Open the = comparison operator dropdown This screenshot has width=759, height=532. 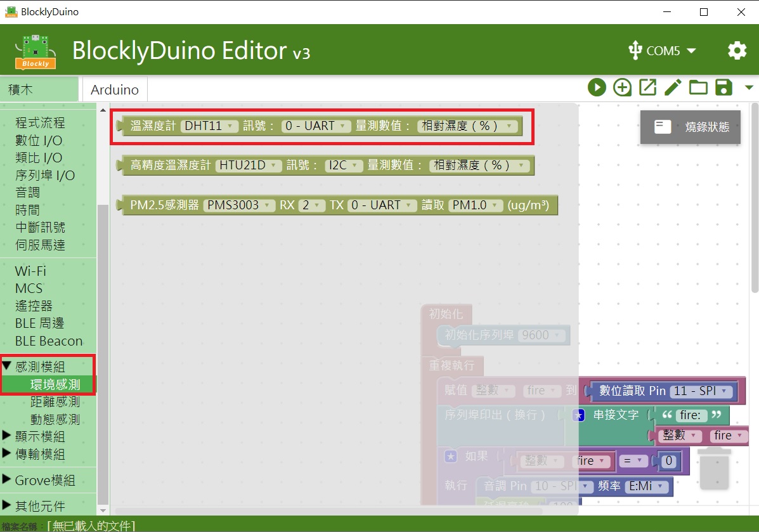[x=633, y=461]
